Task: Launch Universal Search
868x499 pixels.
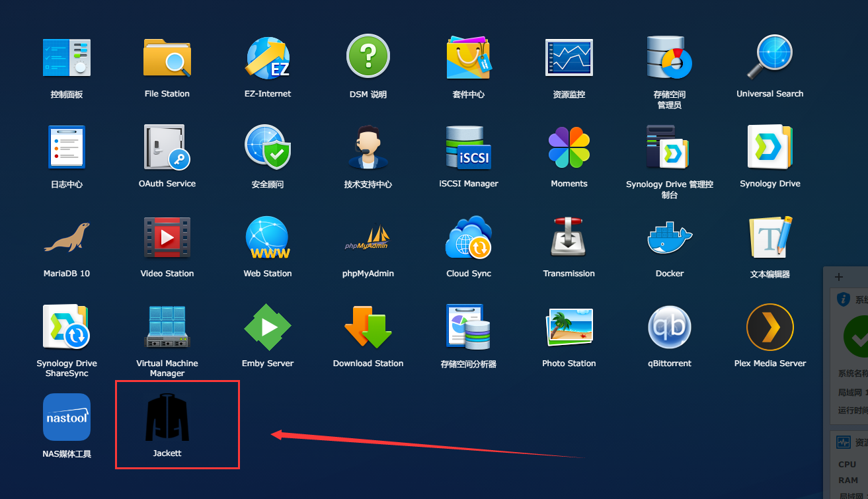Action: (x=769, y=58)
